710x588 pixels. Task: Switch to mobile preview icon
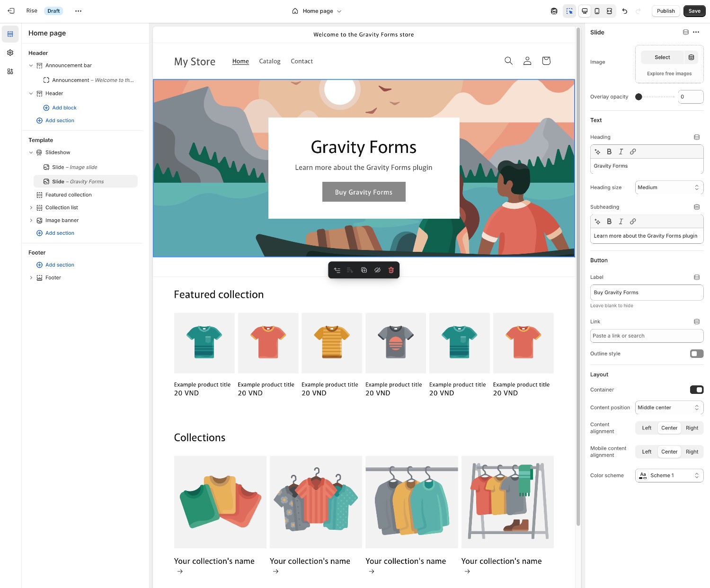597,11
